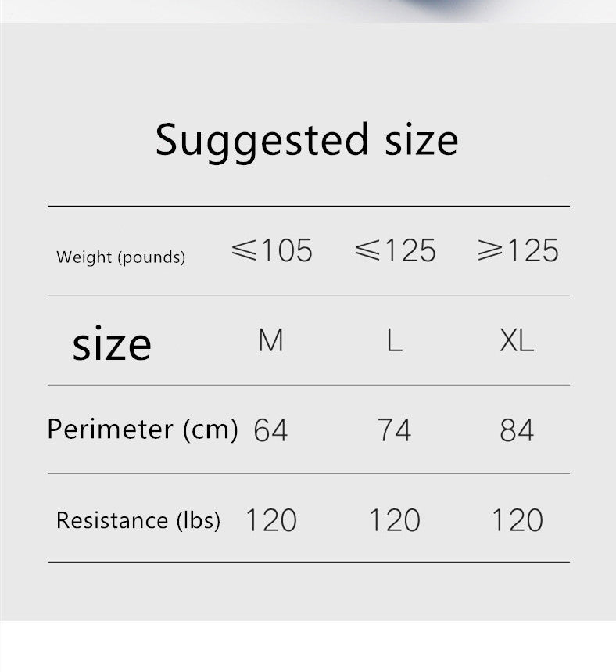Pick the perimeter value 84

(517, 430)
